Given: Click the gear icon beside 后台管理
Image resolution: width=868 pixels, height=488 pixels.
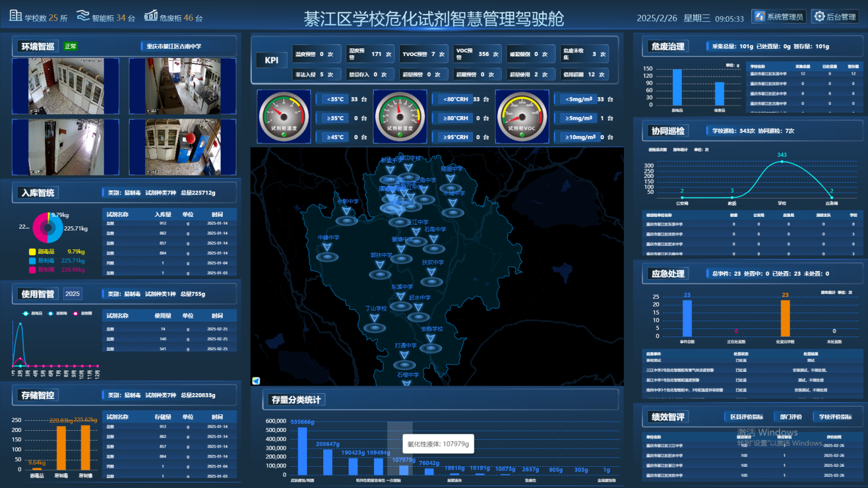Looking at the screenshot, I should point(820,17).
